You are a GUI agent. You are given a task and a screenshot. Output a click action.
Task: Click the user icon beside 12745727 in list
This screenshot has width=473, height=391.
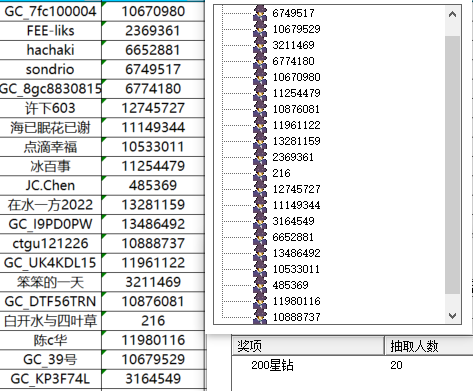[x=260, y=189]
